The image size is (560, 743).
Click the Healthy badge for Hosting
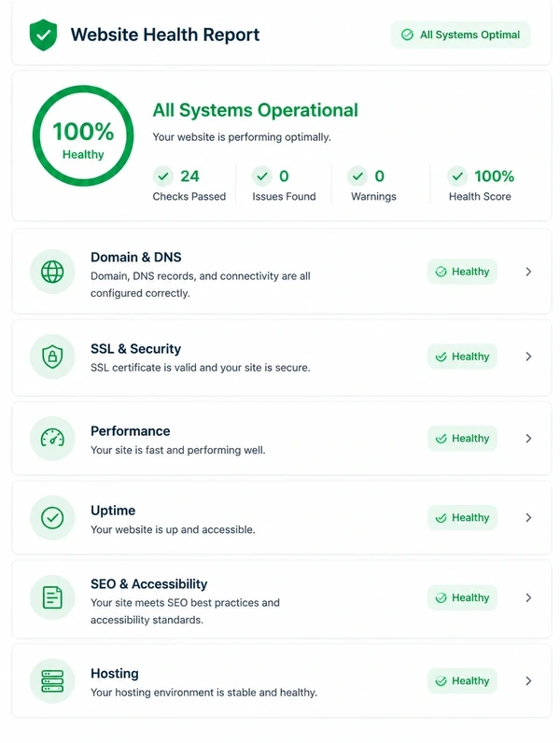point(462,680)
